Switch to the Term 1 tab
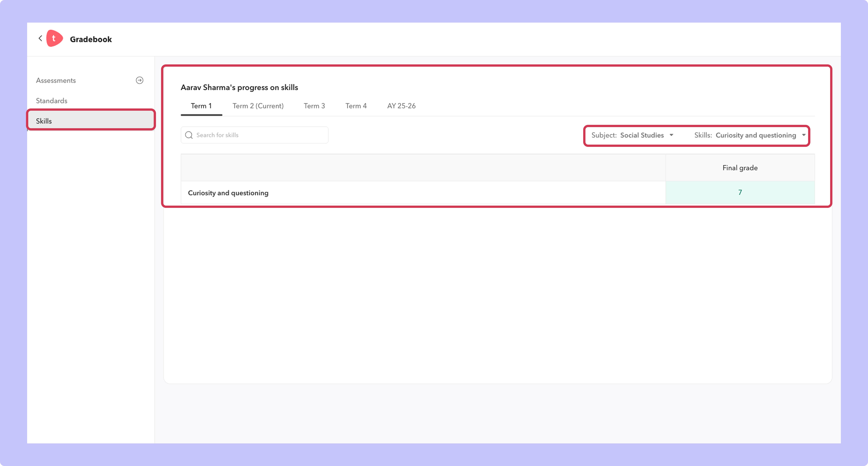Screen dimensions: 868x466 (201, 106)
